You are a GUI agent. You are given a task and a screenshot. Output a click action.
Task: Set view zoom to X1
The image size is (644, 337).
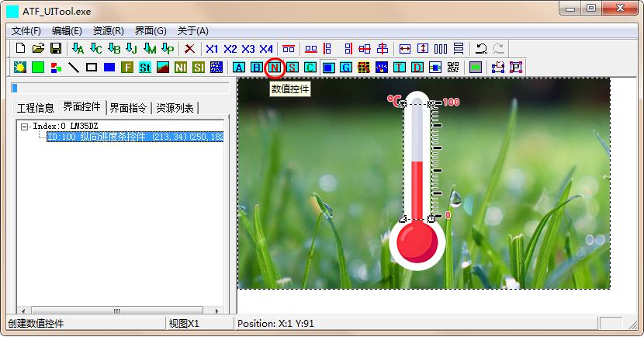point(212,49)
